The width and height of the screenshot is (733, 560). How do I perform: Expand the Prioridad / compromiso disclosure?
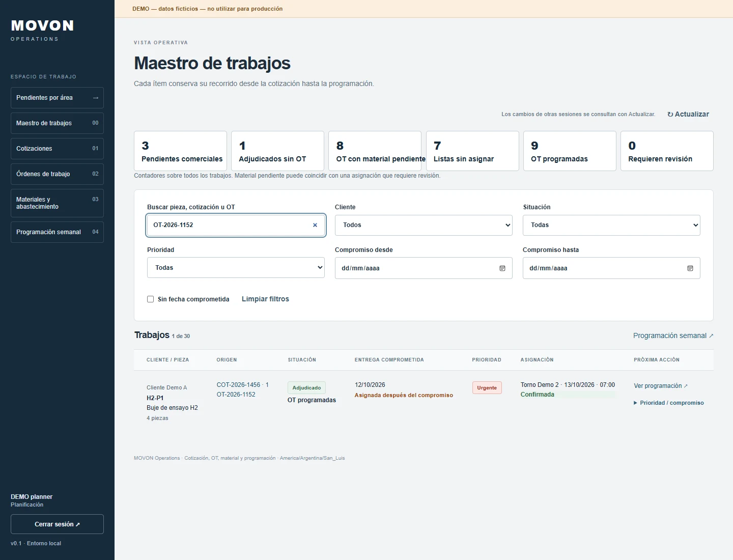669,403
